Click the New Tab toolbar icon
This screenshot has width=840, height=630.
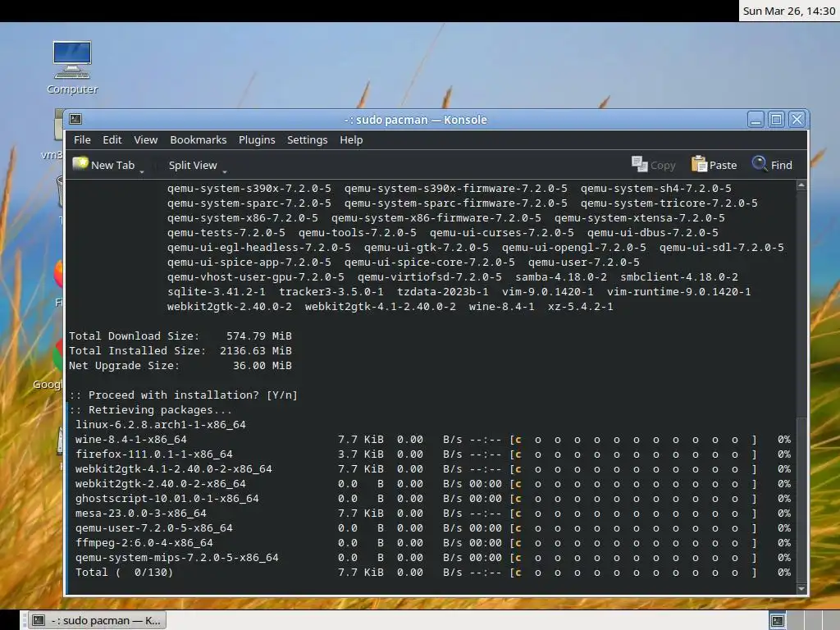81,163
